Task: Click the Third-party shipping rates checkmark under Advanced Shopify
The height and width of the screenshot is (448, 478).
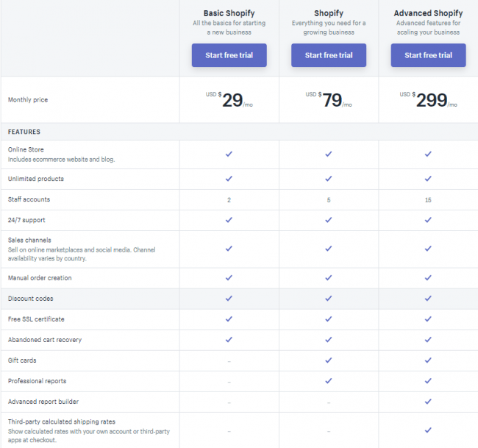Action: tap(428, 430)
